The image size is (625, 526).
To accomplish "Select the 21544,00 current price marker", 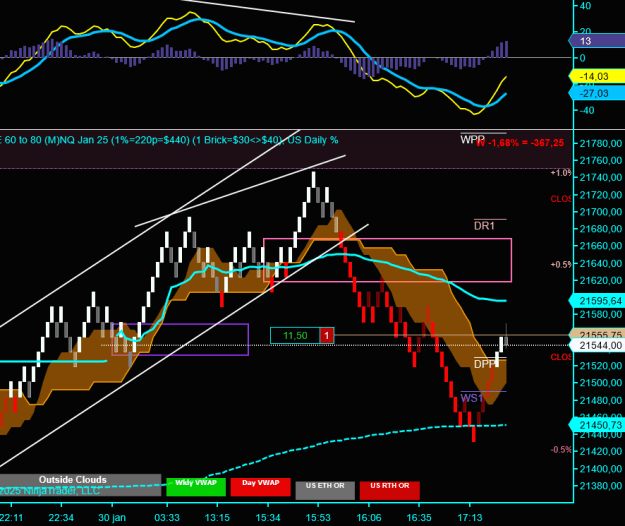I will 597,345.
